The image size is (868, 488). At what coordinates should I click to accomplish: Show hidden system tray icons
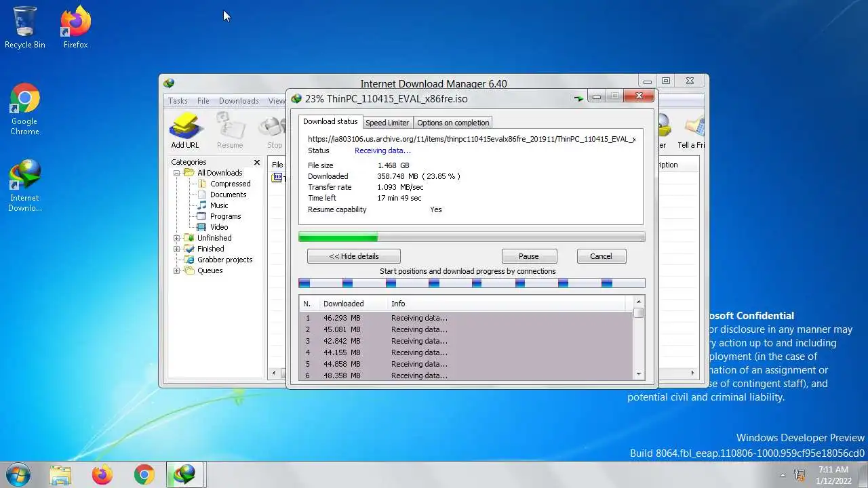[783, 475]
